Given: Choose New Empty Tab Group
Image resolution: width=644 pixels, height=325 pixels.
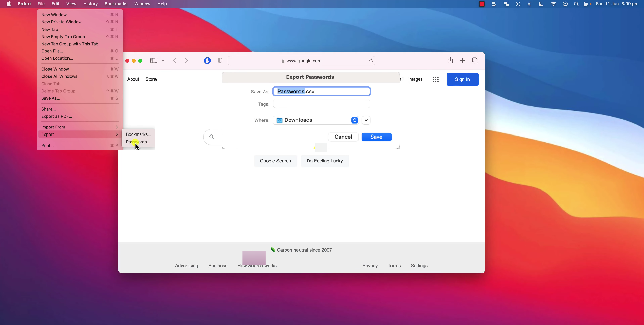Looking at the screenshot, I should coord(80,37).
